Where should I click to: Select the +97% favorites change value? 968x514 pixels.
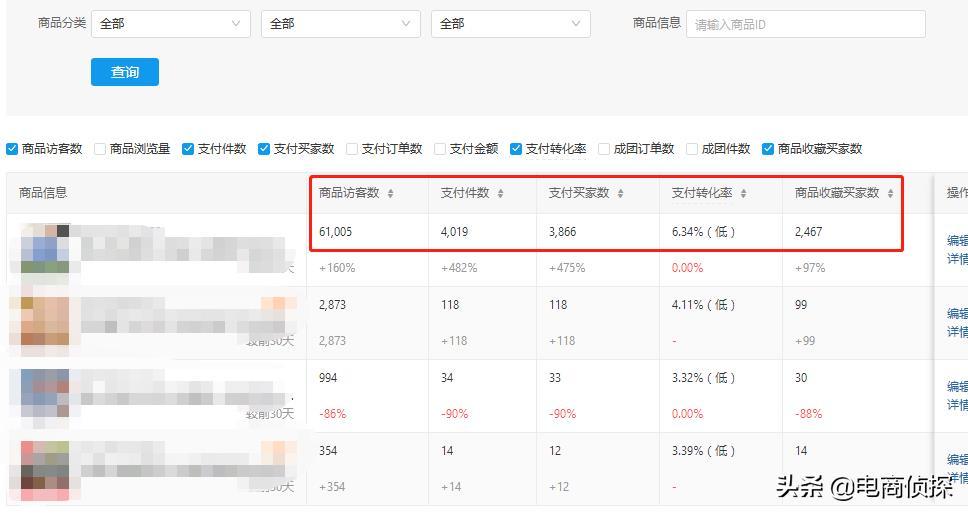[810, 268]
